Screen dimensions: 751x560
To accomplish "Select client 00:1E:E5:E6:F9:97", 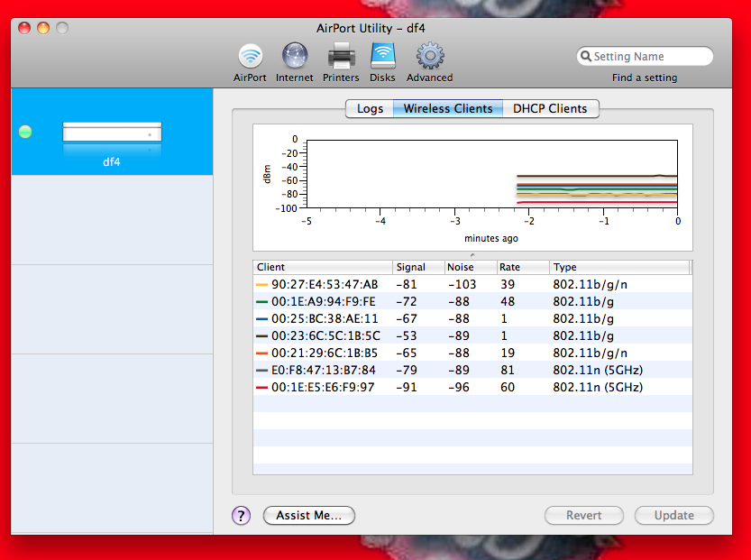I will click(x=472, y=387).
